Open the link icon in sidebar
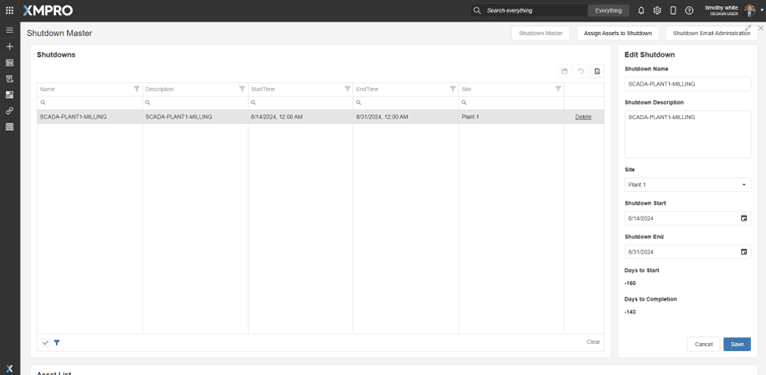The height and width of the screenshot is (375, 766). [9, 111]
